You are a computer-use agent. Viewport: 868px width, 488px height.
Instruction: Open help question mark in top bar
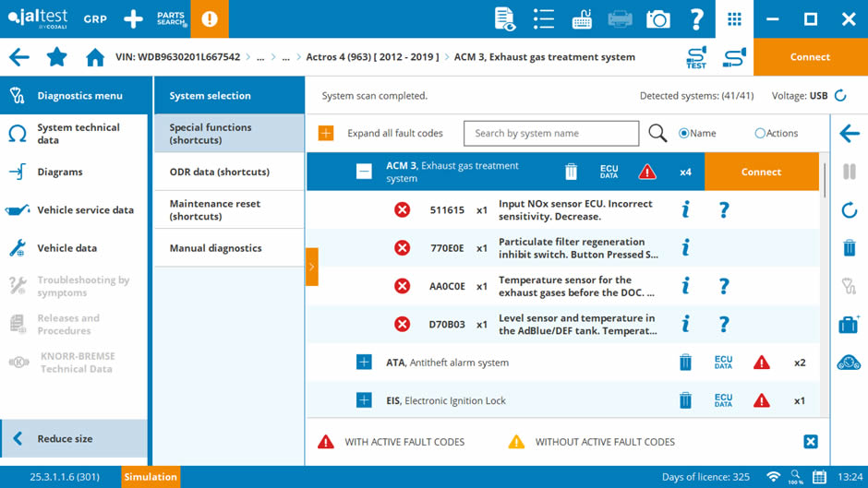point(696,18)
